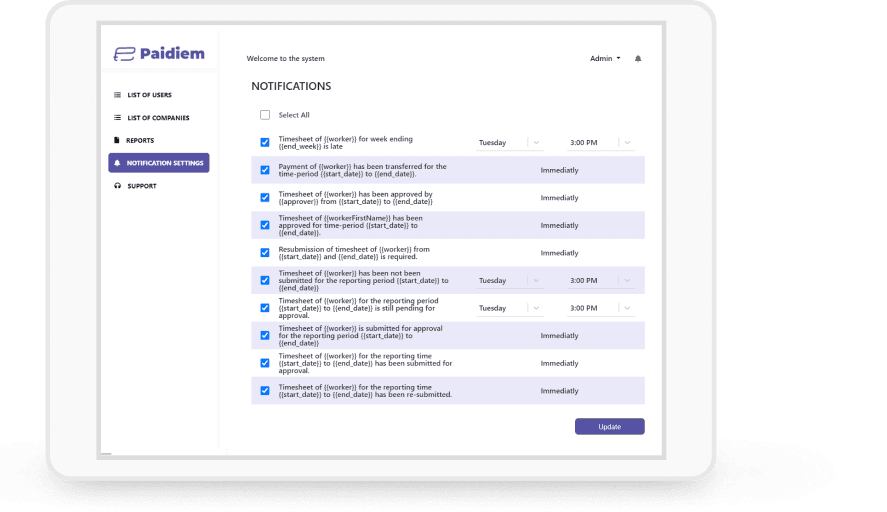Click 'Immediatly' in the approved by approver row
The height and width of the screenshot is (512, 887).
pyautogui.click(x=559, y=198)
